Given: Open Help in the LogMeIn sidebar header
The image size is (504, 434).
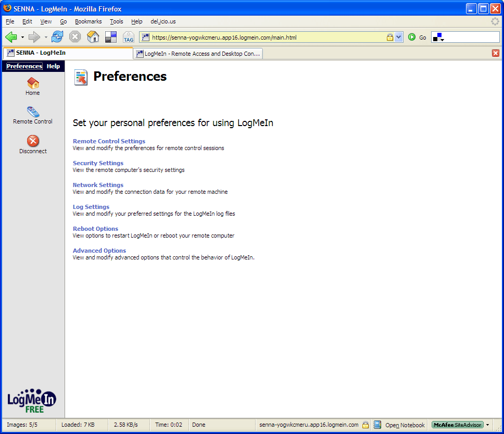Looking at the screenshot, I should pyautogui.click(x=53, y=66).
